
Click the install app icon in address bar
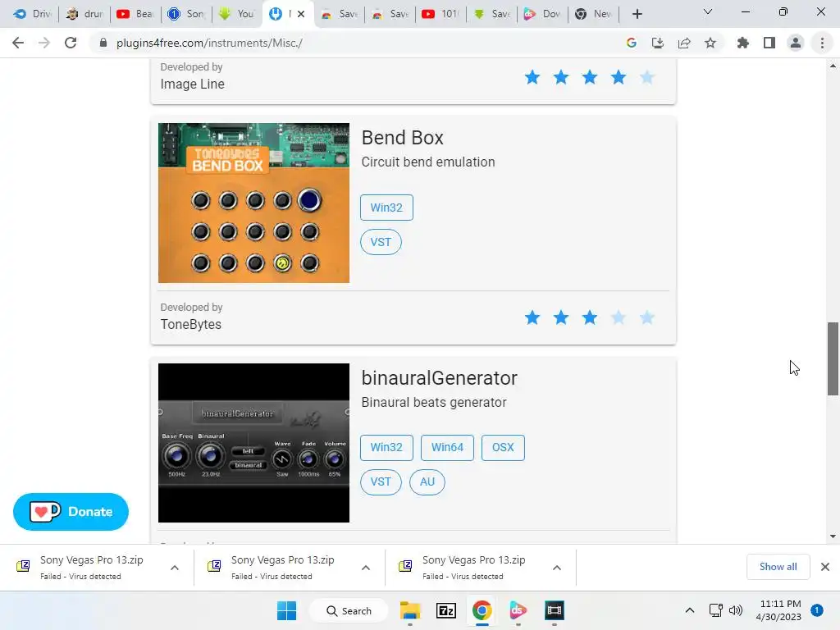coord(658,43)
